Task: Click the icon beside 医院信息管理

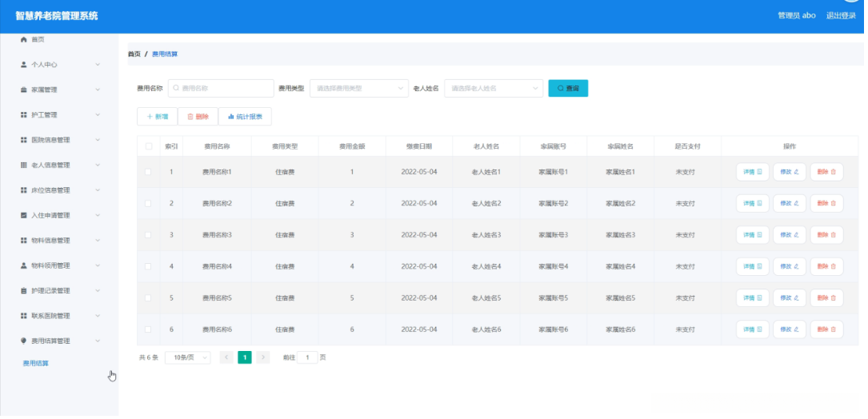Action: [x=23, y=140]
